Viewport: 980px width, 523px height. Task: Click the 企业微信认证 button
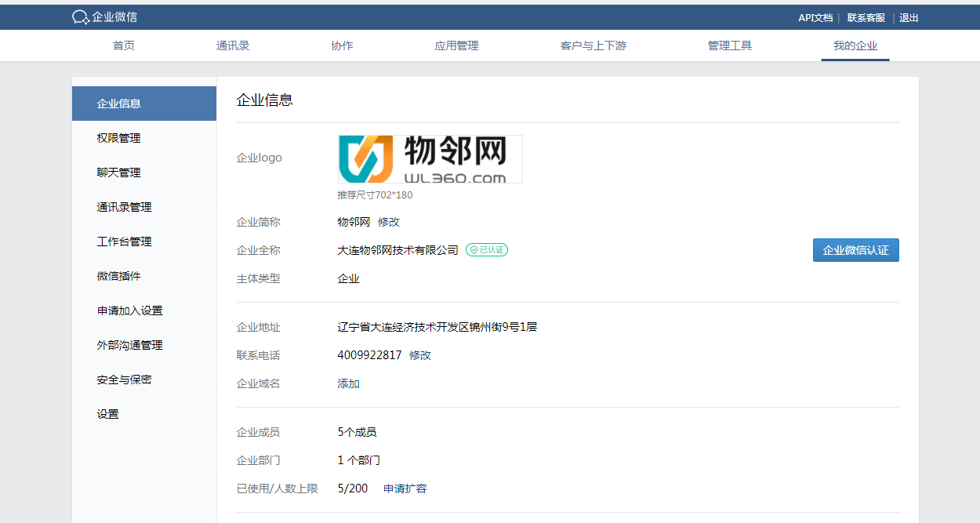856,250
